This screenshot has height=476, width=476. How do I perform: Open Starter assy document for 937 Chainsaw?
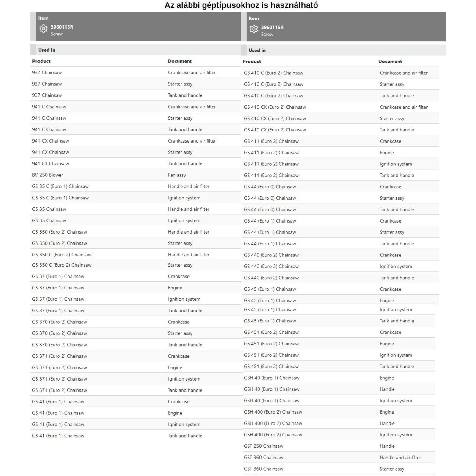[180, 84]
